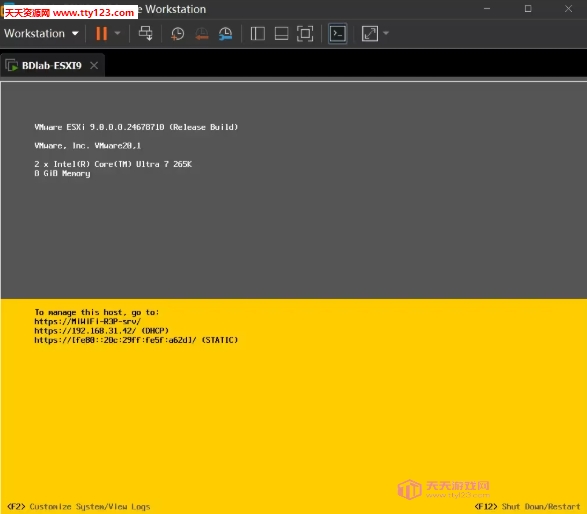Expand the stretch guest dropdown arrow
The height and width of the screenshot is (514, 587).
click(x=386, y=33)
